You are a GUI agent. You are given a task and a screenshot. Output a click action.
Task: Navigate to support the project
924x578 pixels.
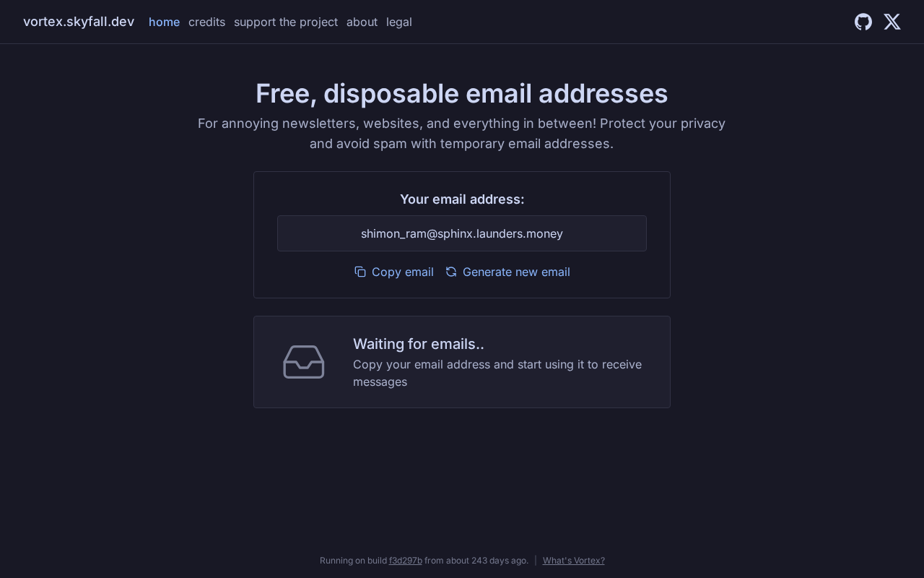[286, 22]
